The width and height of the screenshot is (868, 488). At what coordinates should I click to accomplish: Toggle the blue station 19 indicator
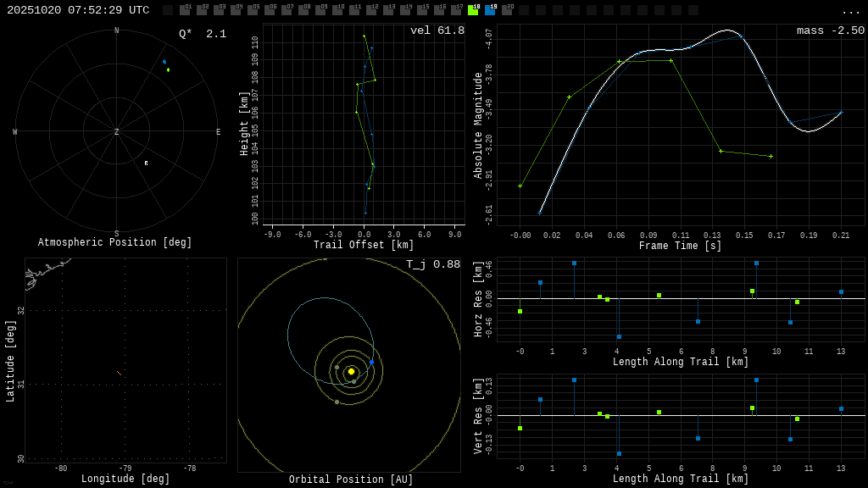[x=490, y=10]
